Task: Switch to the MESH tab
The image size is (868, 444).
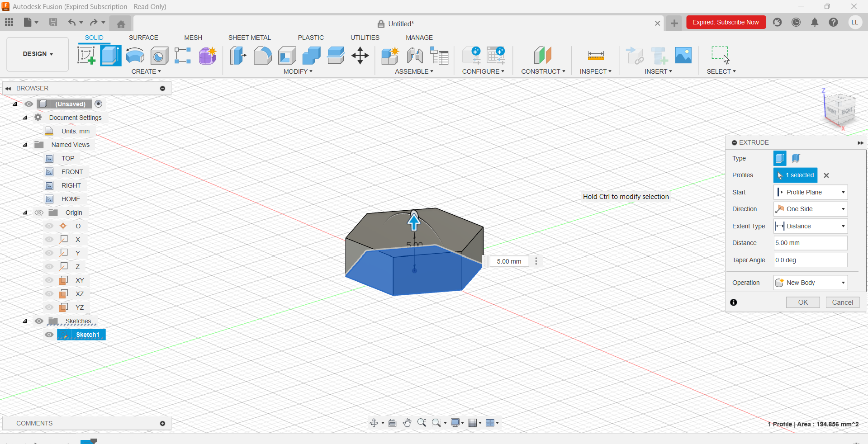Action: click(x=193, y=38)
